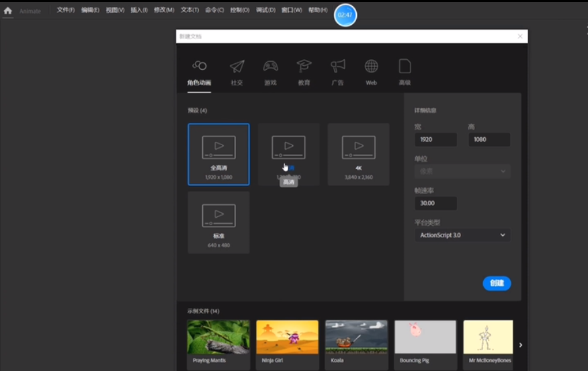Choose the 高清 preset tile

[289, 154]
